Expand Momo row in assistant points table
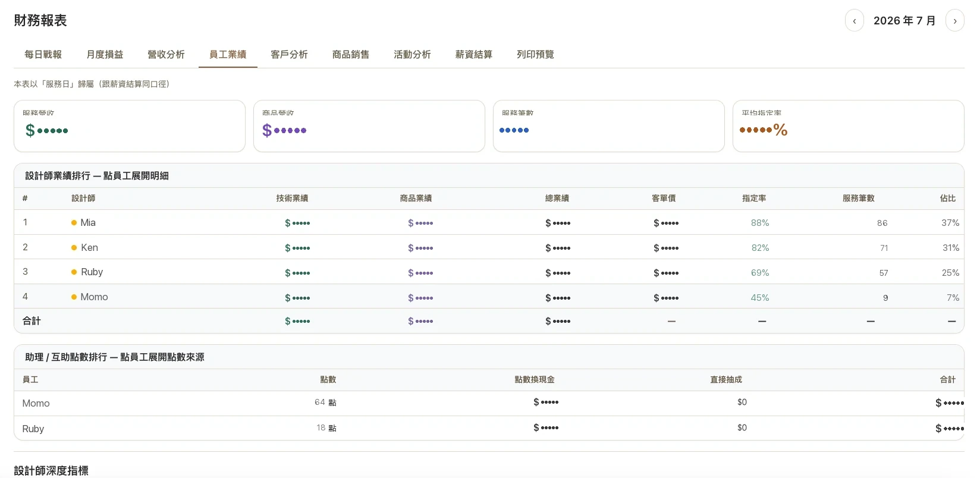This screenshot has height=478, width=980. point(489,403)
